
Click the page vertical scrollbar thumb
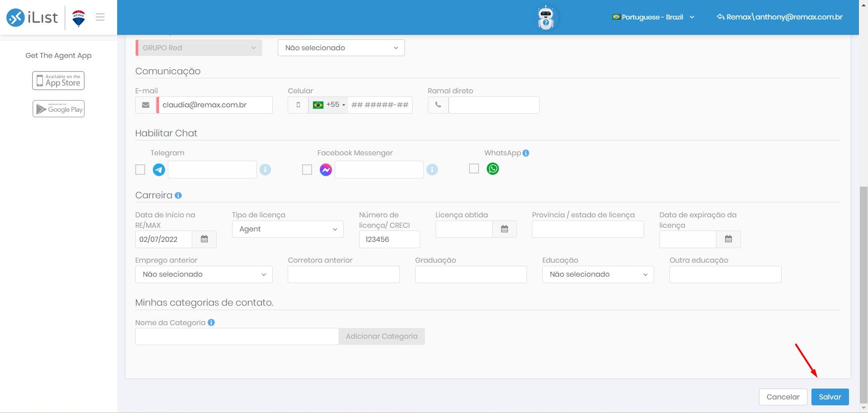(863, 294)
